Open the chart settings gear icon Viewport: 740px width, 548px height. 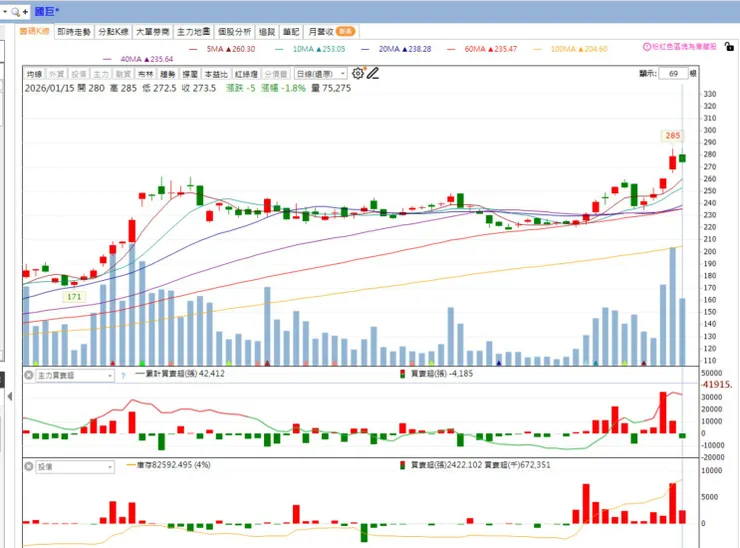358,73
